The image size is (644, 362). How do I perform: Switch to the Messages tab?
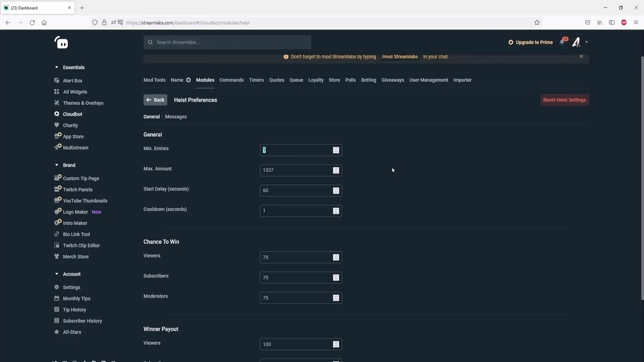point(176,117)
